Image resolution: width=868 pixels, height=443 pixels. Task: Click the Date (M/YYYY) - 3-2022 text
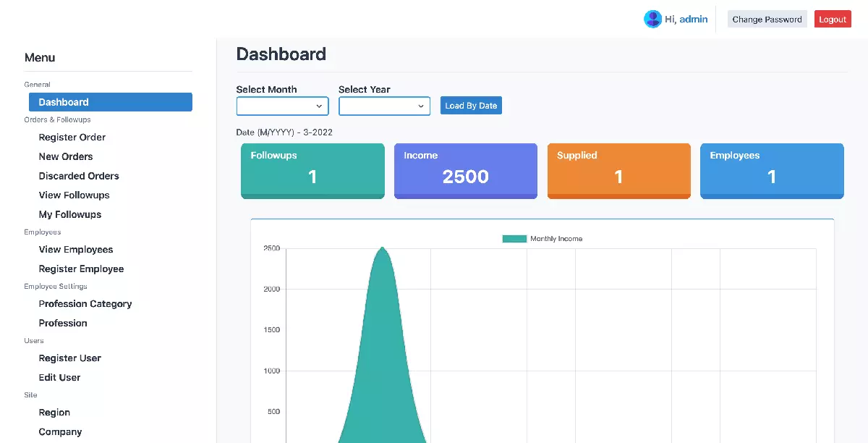(284, 132)
